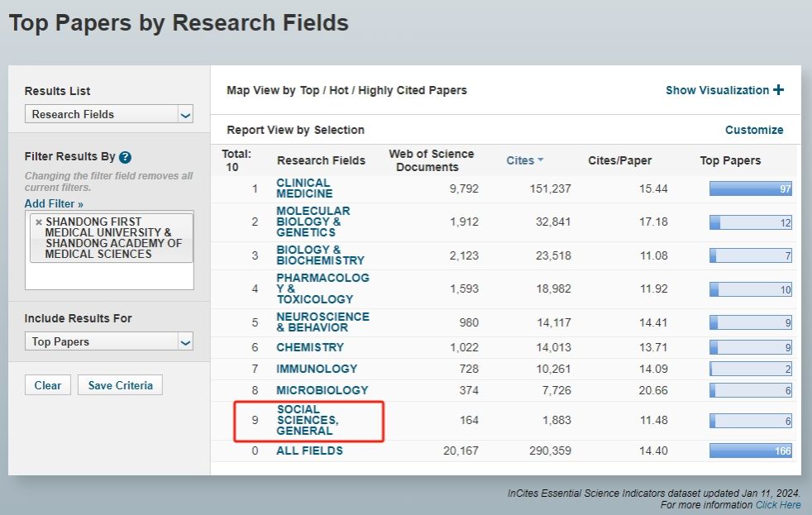
Task: Click Social Sciences, General field link
Action: [307, 420]
